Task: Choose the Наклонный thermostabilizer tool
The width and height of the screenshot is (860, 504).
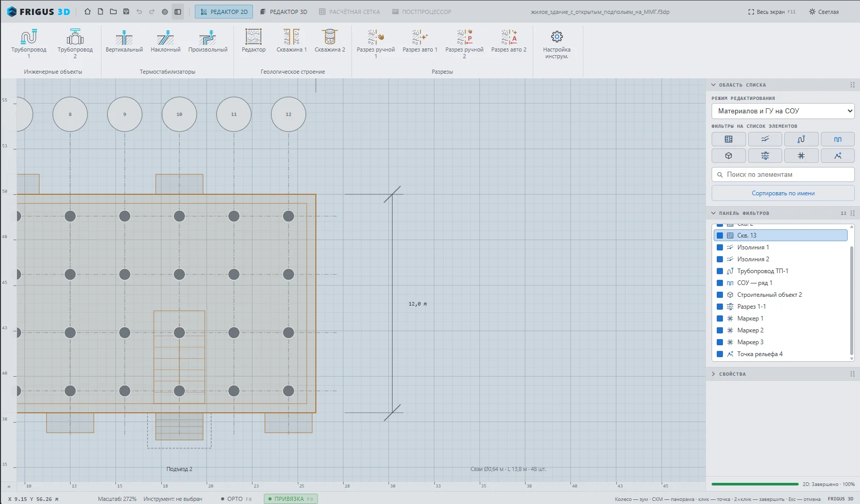Action: pyautogui.click(x=165, y=41)
